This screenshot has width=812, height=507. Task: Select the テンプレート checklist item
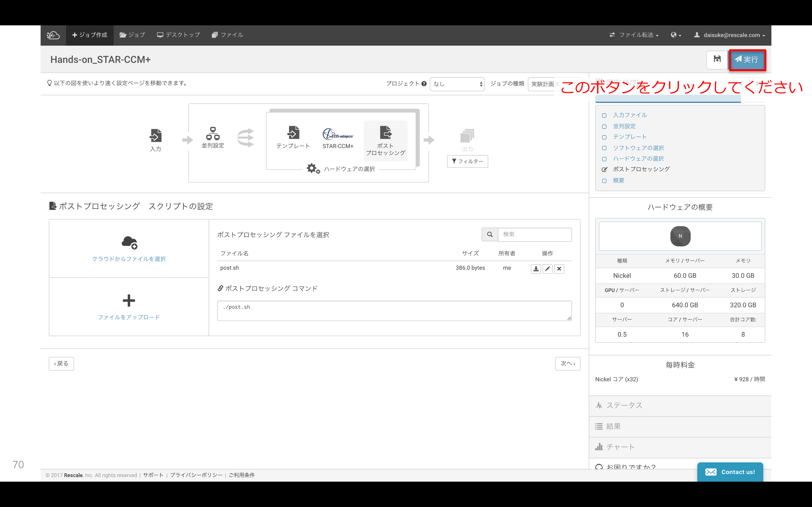tap(630, 137)
